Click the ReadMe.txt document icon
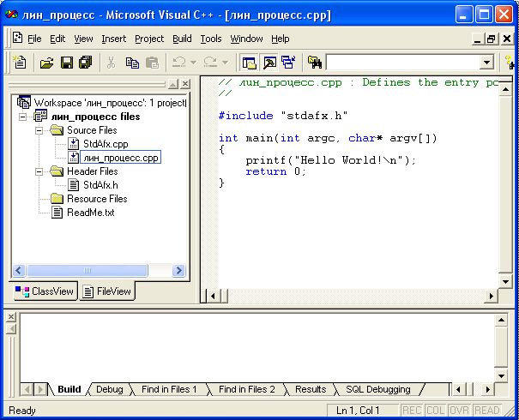The image size is (519, 420). click(57, 213)
